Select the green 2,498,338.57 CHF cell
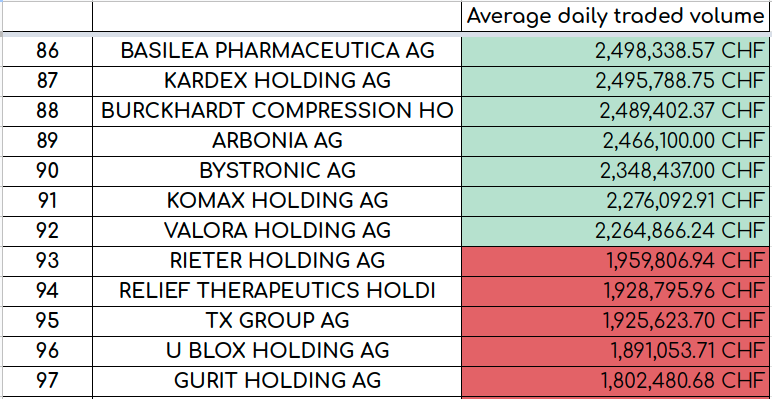 tap(616, 51)
